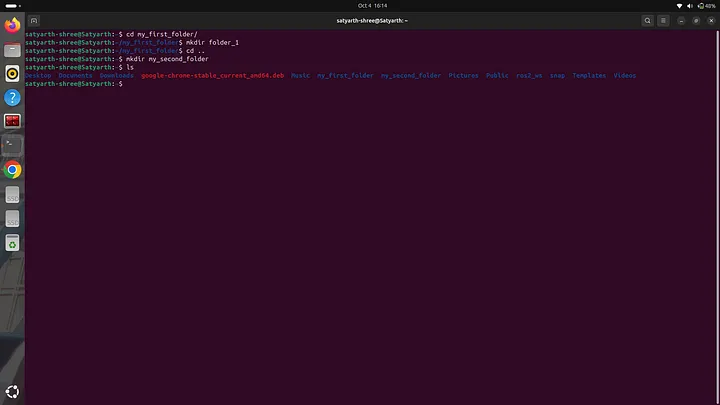Click 'google-chrome-stable_current_amd64.deb' file name
Screen dimensions: 720x405
point(213,75)
